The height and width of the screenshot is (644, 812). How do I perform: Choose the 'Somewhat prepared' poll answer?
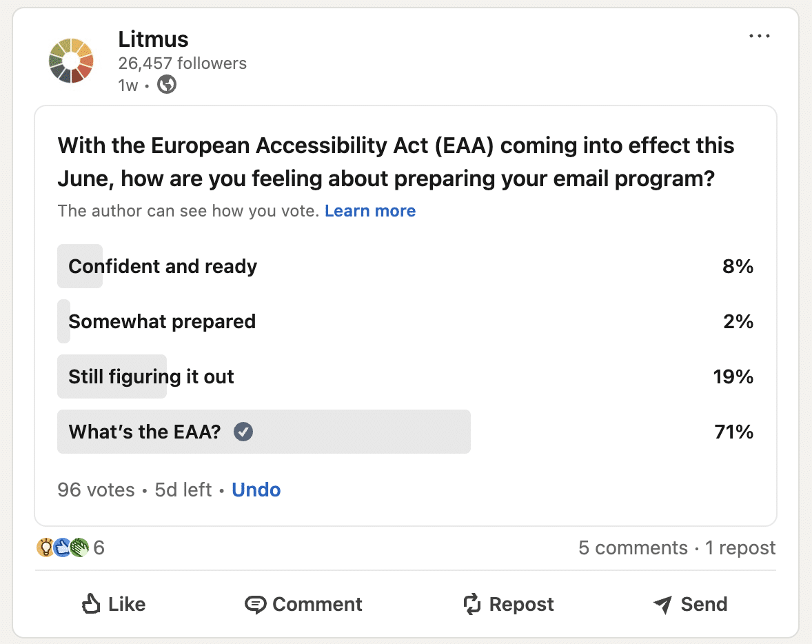(x=161, y=321)
